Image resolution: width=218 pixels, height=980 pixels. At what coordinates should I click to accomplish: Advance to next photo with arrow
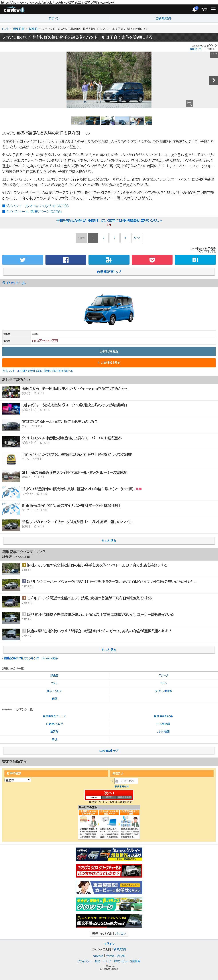tap(213, 80)
